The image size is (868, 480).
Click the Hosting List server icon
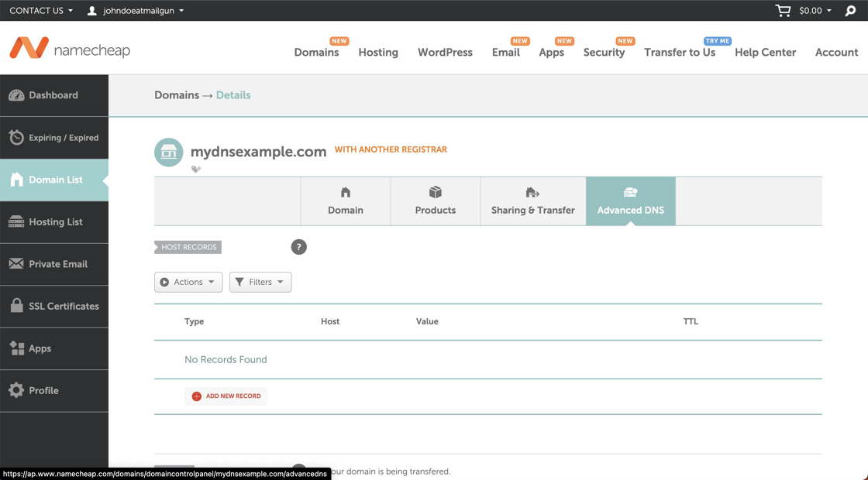(x=16, y=221)
